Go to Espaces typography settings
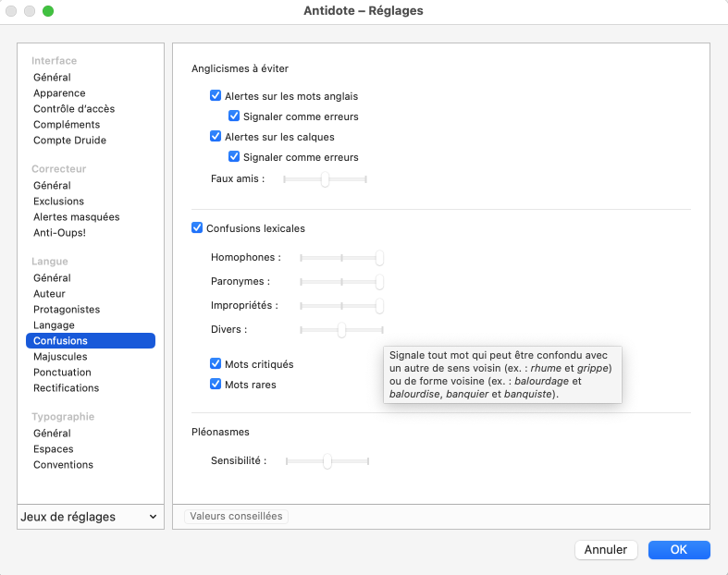 click(x=54, y=449)
